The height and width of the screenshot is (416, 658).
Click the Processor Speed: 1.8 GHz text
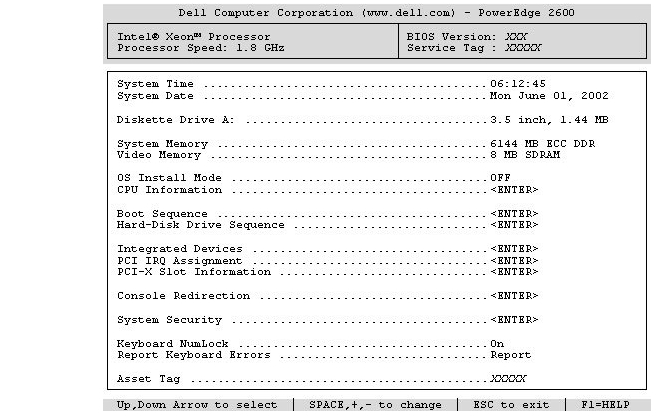click(x=201, y=48)
